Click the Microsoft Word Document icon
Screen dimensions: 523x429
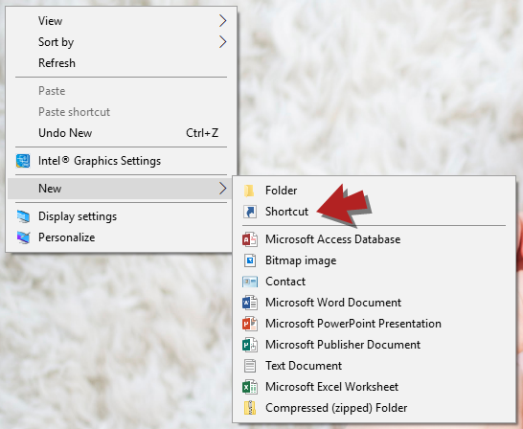(250, 303)
